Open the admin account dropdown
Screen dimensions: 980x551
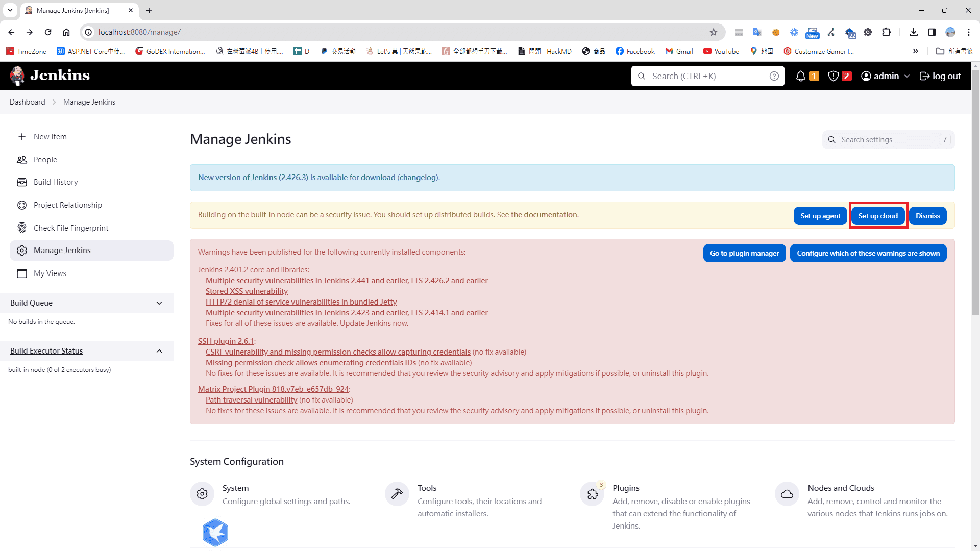tap(885, 76)
